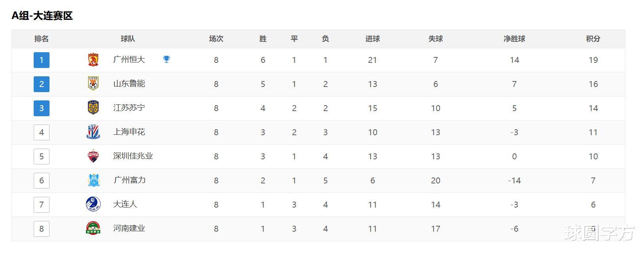This screenshot has height=253, width=644.
Task: Click the Shenzhen Kaisa (深圳佳兆业) team logo
Action: 93,156
